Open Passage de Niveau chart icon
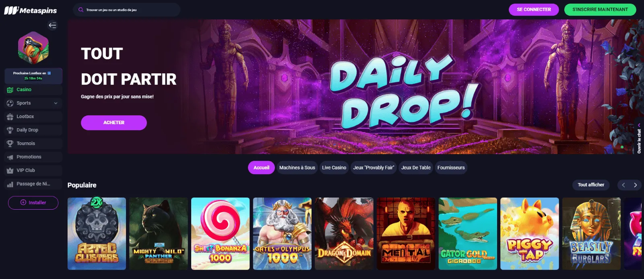The image size is (644, 279). pyautogui.click(x=10, y=184)
